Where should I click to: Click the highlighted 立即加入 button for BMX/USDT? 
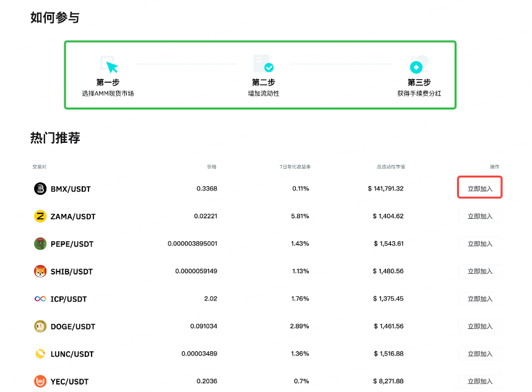pyautogui.click(x=479, y=187)
